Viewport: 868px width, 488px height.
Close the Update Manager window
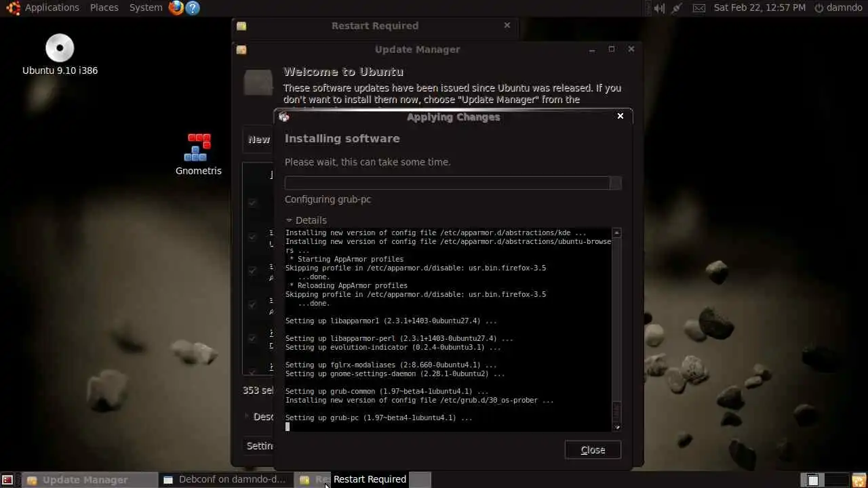coord(631,49)
